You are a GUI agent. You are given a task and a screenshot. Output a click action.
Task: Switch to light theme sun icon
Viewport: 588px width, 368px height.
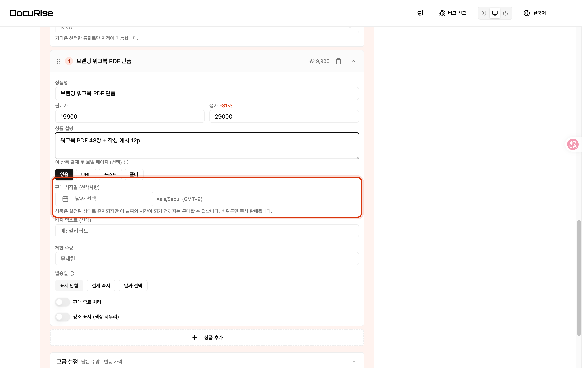484,13
